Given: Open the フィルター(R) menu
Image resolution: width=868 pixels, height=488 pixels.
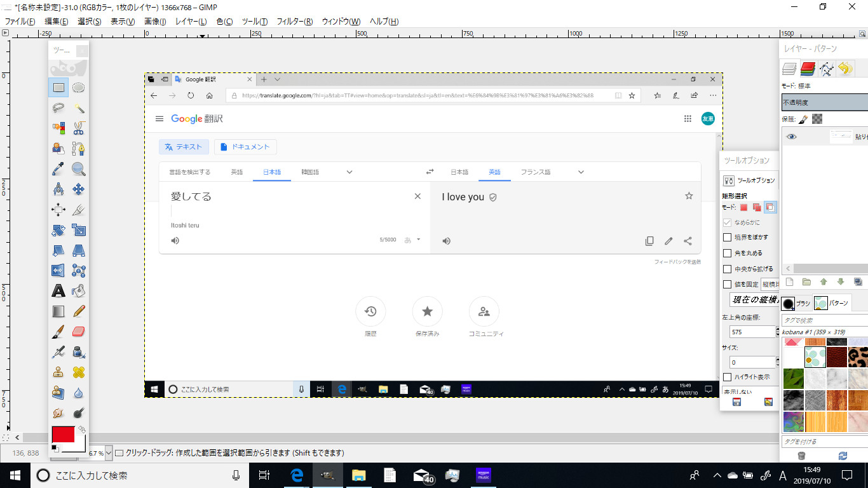Looking at the screenshot, I should click(x=295, y=22).
